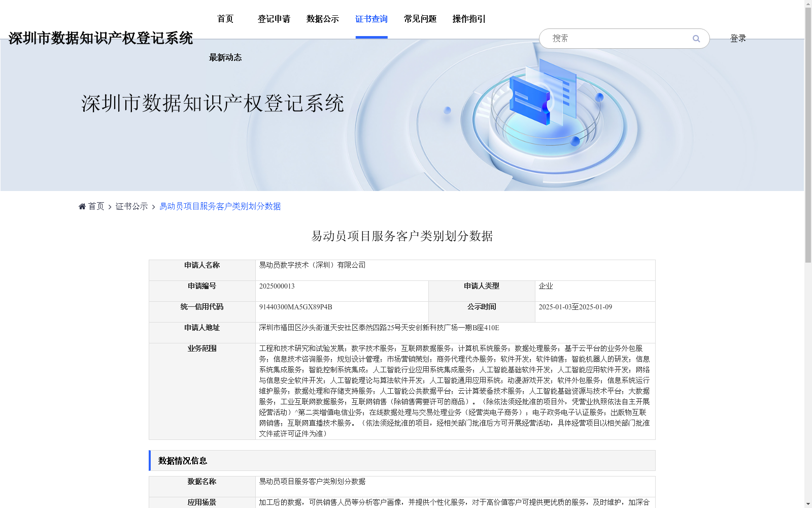Screen dimensions: 812x508
Task: Click the page heading 易动员项目服务客户类别划分数据
Action: (x=402, y=236)
